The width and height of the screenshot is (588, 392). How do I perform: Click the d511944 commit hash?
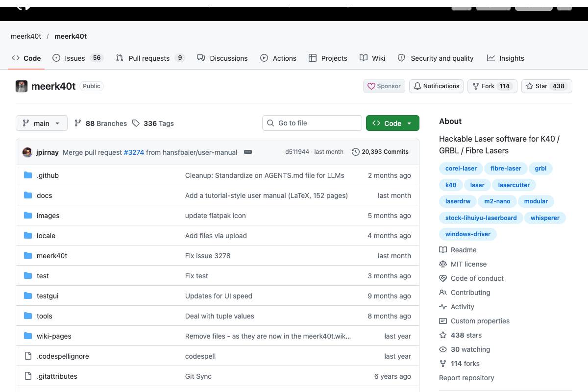point(297,152)
